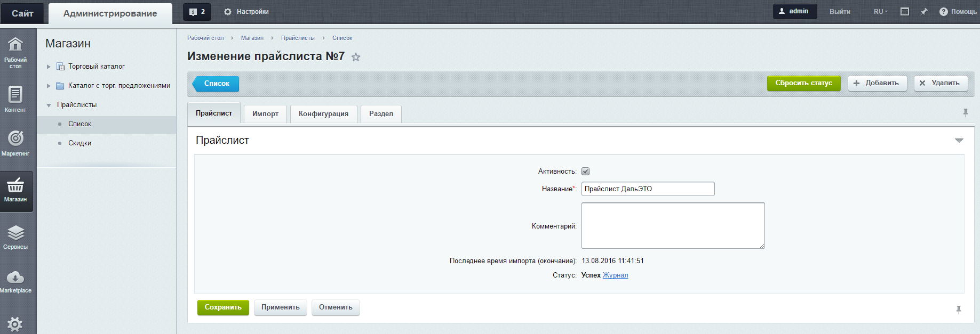Click the notifications icon showing 2
Image resolution: width=980 pixels, height=334 pixels.
(197, 12)
